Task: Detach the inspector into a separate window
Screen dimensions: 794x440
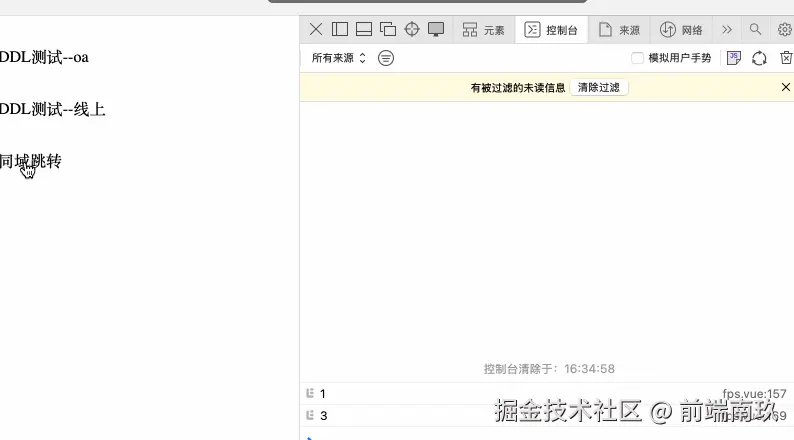Action: click(x=388, y=29)
